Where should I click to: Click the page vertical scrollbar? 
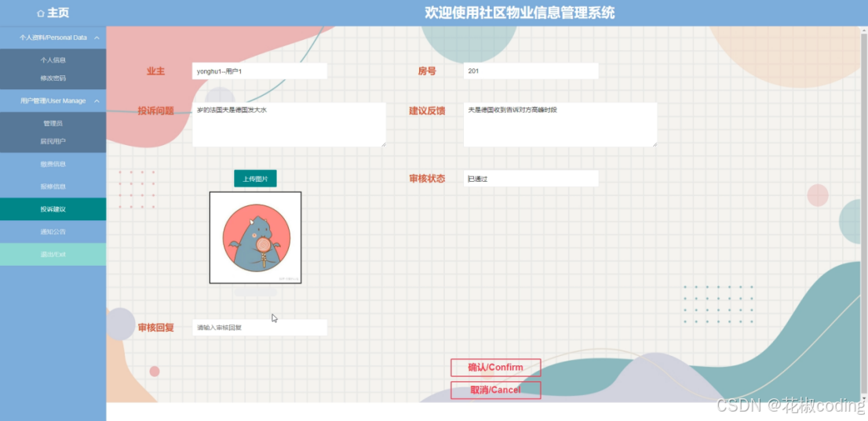point(865,213)
